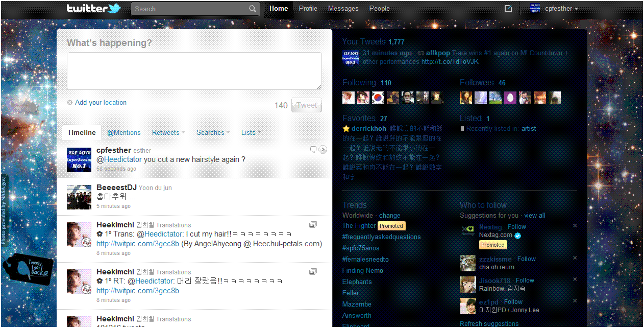This screenshot has height=328, width=644.
Task: Dismiss the ez1pd suggestion with its X
Action: tap(575, 301)
